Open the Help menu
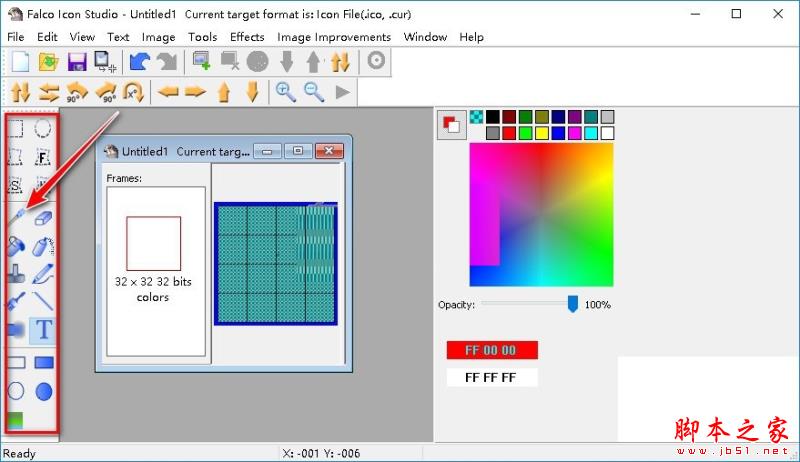Viewport: 800px width, 462px height. tap(471, 37)
